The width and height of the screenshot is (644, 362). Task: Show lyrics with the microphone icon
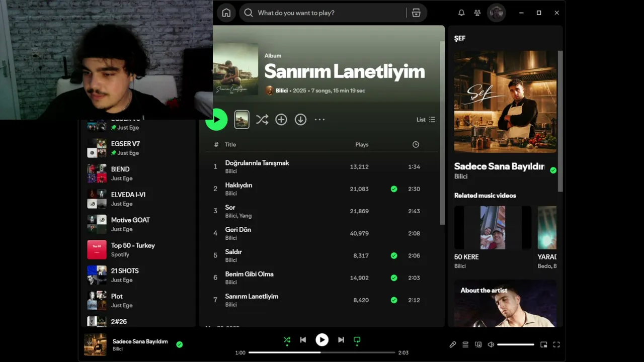(x=453, y=344)
